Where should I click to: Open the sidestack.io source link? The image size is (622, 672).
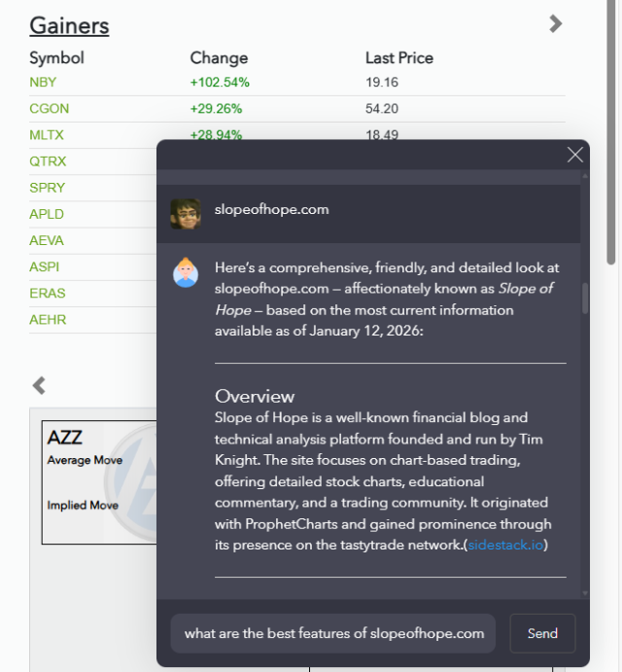point(506,546)
